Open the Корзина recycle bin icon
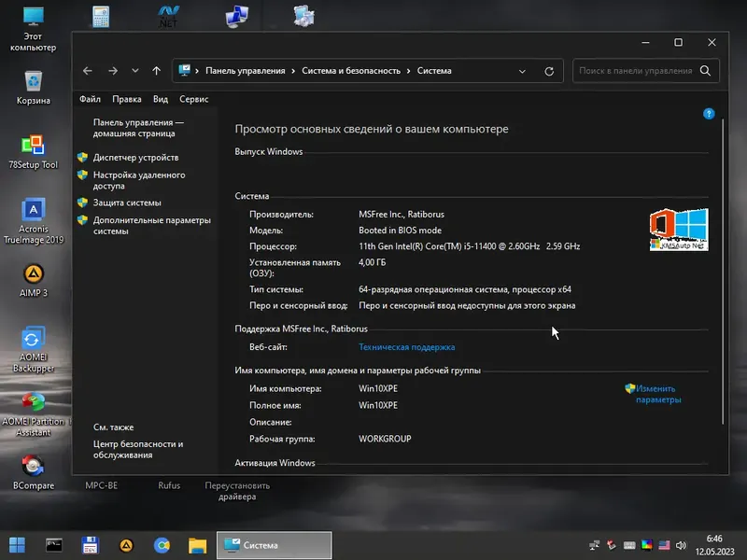 point(33,88)
